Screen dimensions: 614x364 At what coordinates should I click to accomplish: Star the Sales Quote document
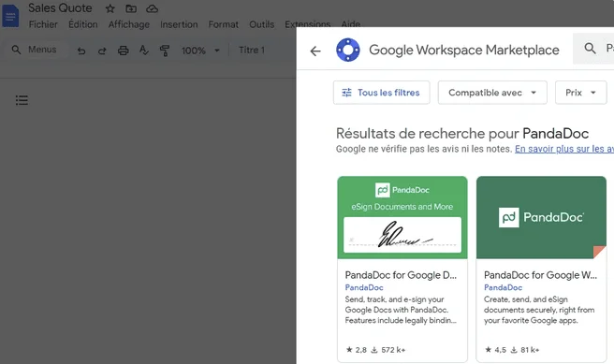coord(110,8)
